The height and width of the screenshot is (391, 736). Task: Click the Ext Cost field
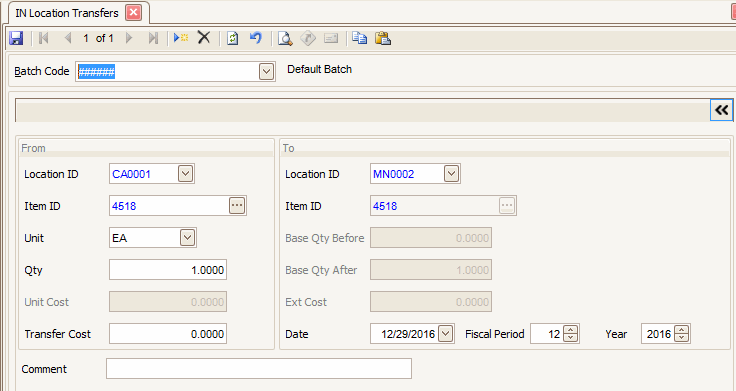click(x=431, y=301)
